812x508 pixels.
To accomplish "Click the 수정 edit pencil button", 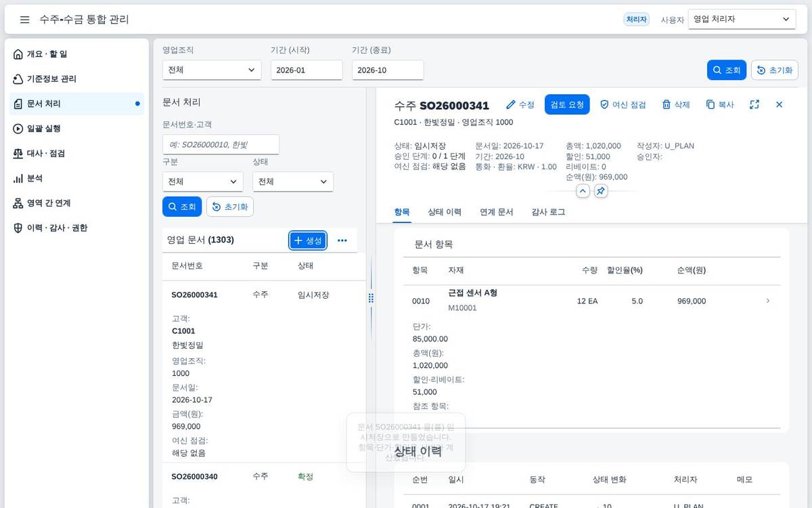I will coord(520,104).
